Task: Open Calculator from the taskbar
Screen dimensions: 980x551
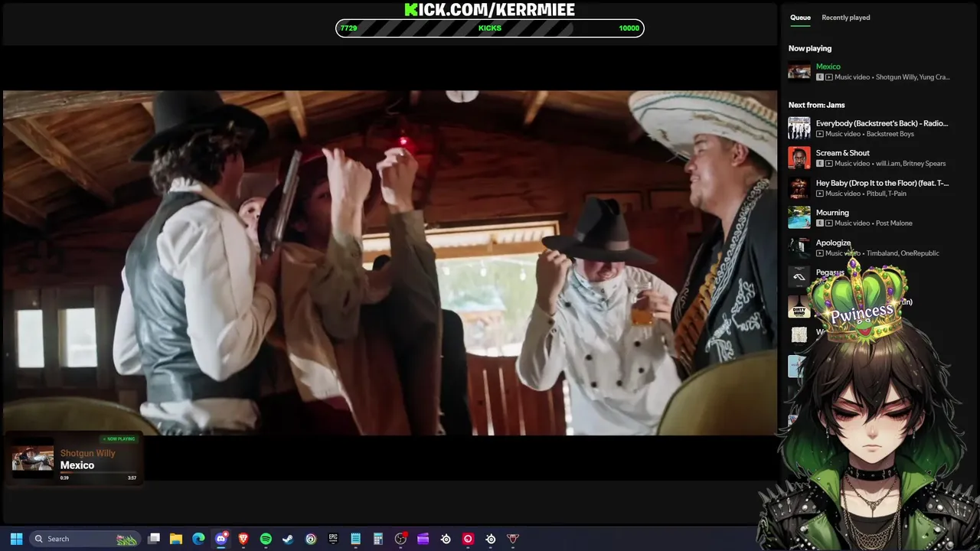Action: pyautogui.click(x=377, y=539)
